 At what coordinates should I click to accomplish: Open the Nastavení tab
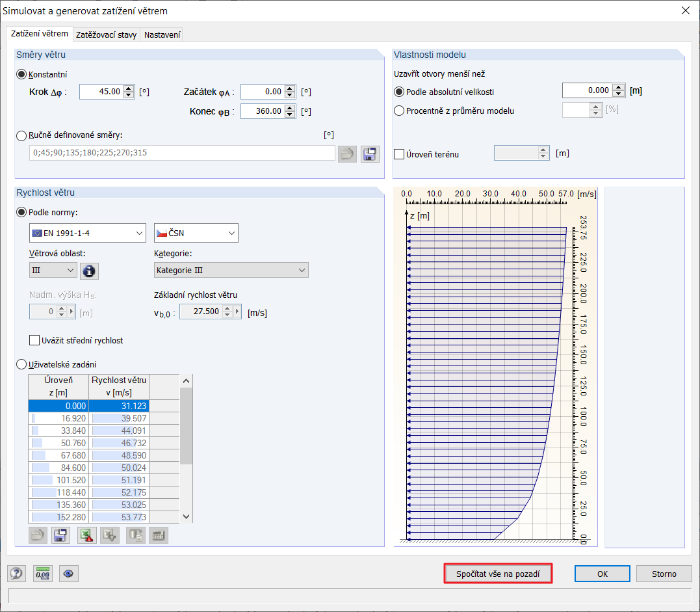(x=161, y=34)
